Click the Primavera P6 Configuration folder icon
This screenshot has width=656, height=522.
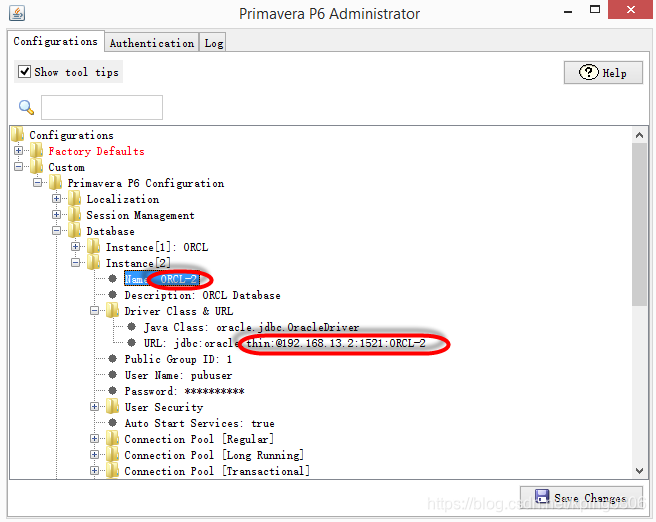point(56,183)
